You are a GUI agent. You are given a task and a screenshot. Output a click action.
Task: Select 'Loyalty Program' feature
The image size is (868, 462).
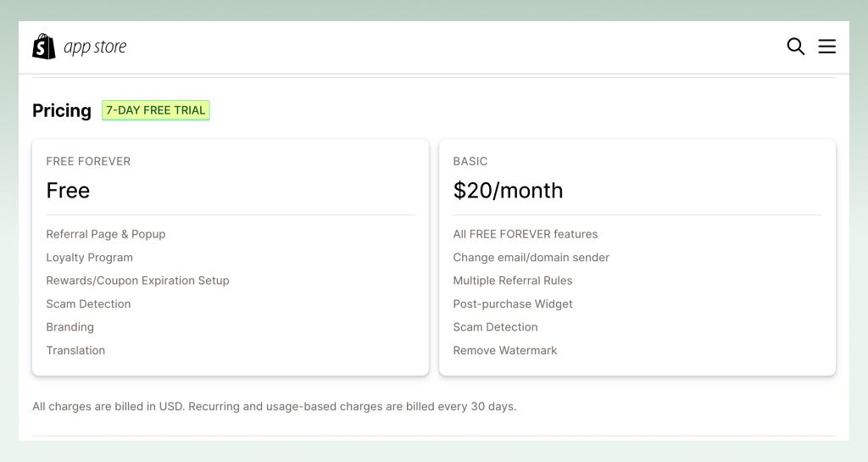[90, 258]
